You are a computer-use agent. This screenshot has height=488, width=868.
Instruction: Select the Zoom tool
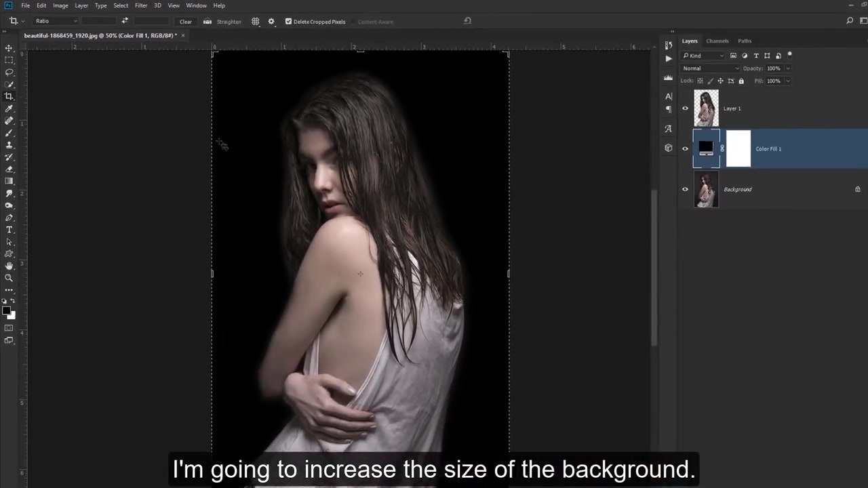point(9,278)
